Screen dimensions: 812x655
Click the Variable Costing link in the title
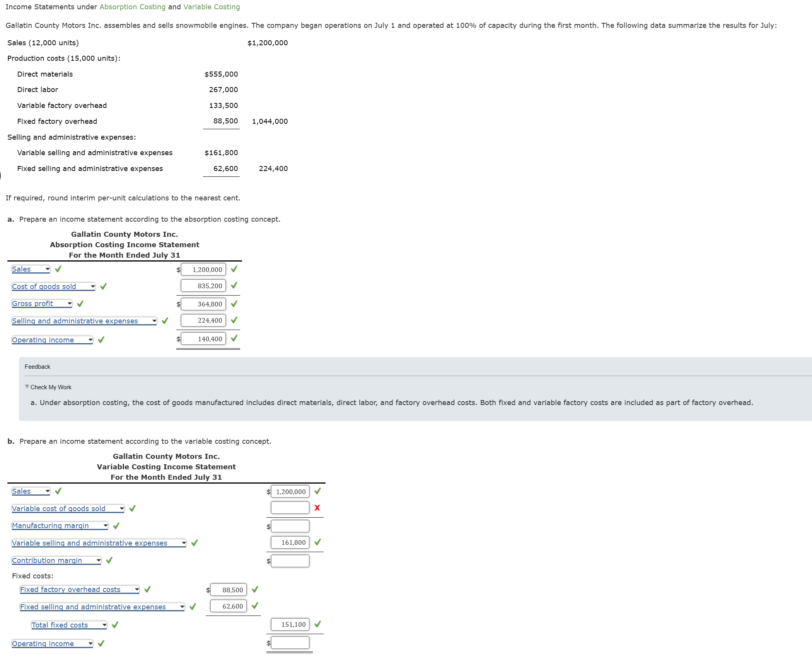coord(212,7)
